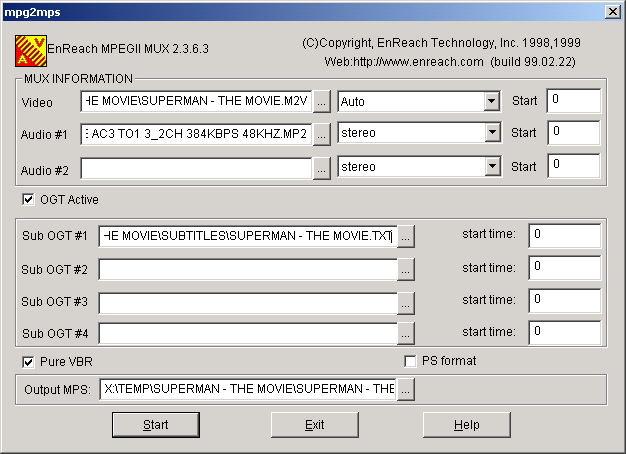Click the EnReach logo icon
The width and height of the screenshot is (626, 454).
pos(31,49)
